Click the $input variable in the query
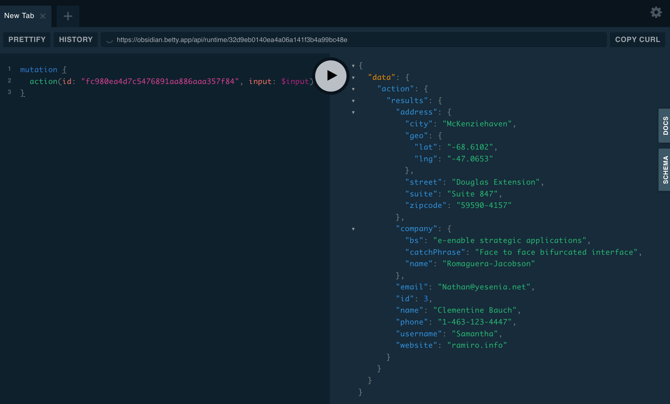This screenshot has width=670, height=404. click(295, 81)
